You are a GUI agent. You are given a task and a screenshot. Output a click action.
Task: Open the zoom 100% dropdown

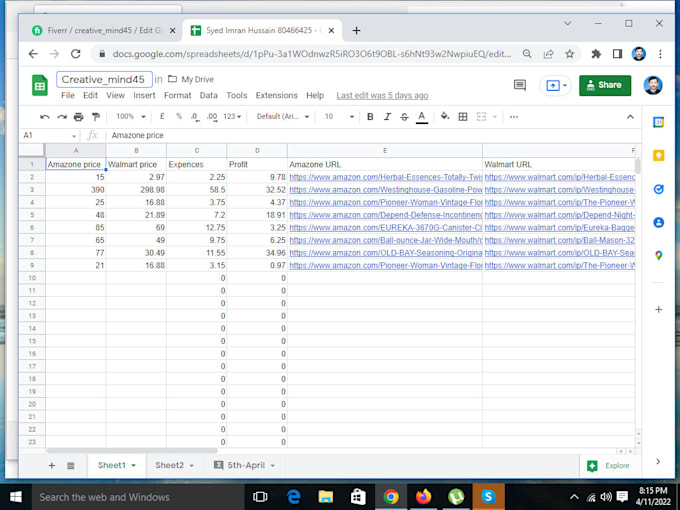pos(131,116)
